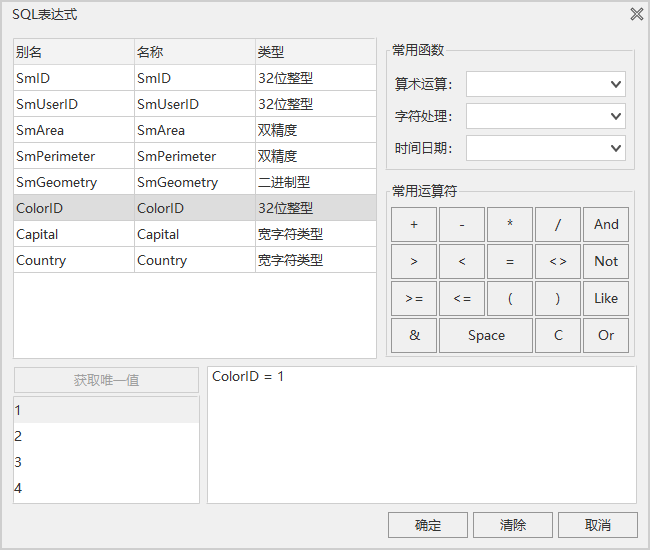Click the ampersand & operator

tap(414, 336)
